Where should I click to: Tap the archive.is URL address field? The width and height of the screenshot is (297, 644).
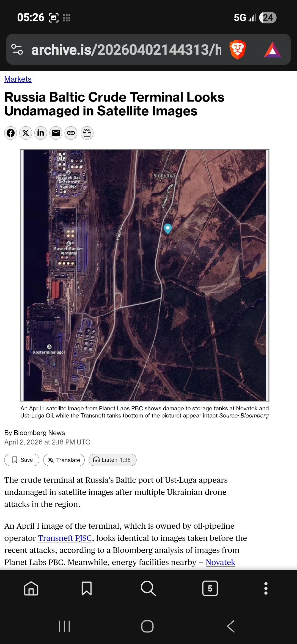[126, 50]
